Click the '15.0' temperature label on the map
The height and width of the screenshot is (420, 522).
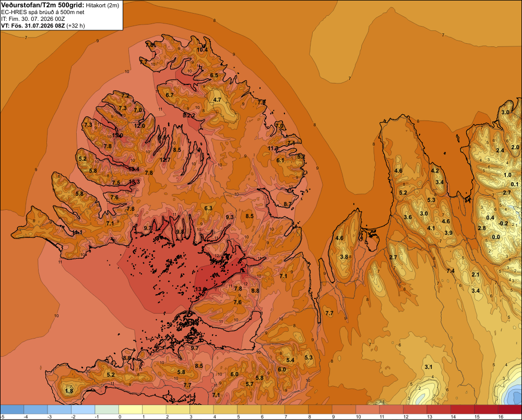[117, 136]
